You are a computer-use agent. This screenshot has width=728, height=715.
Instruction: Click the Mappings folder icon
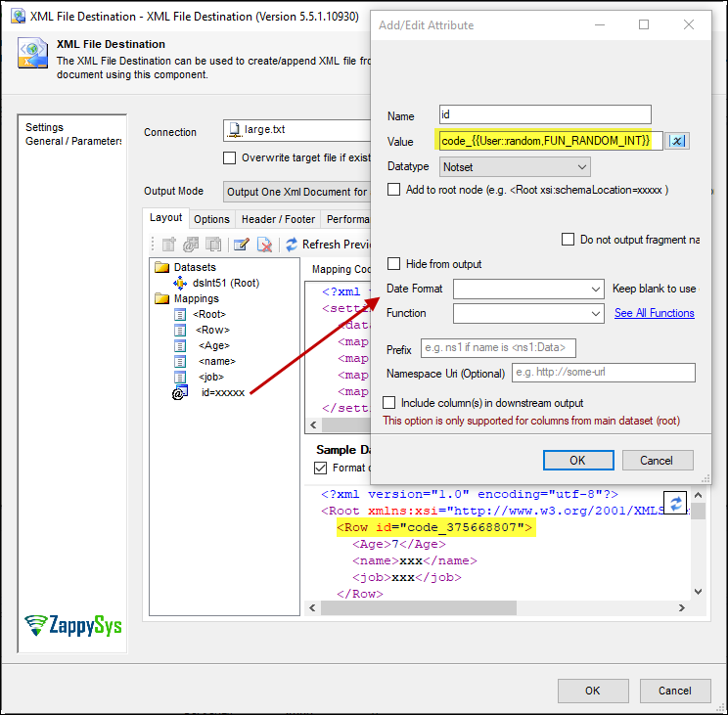(161, 298)
